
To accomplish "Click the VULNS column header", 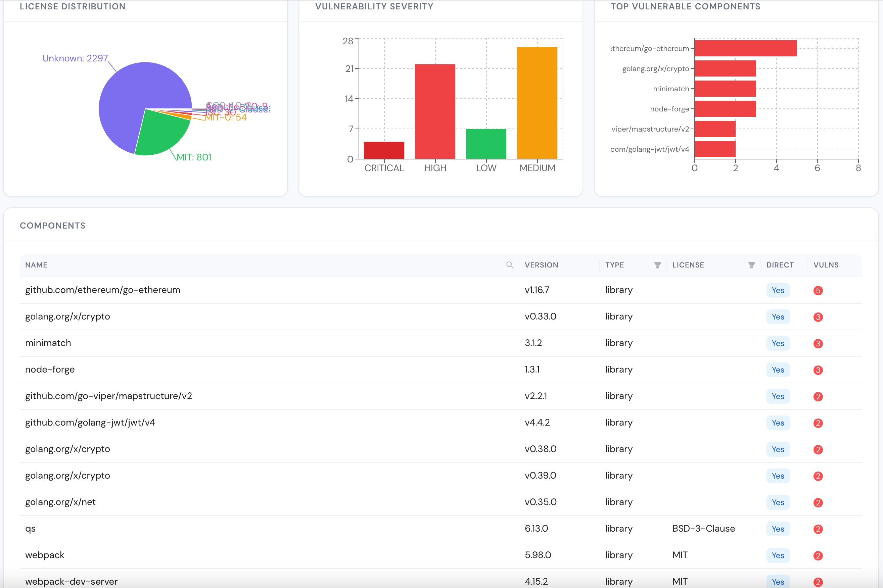I will (x=826, y=265).
